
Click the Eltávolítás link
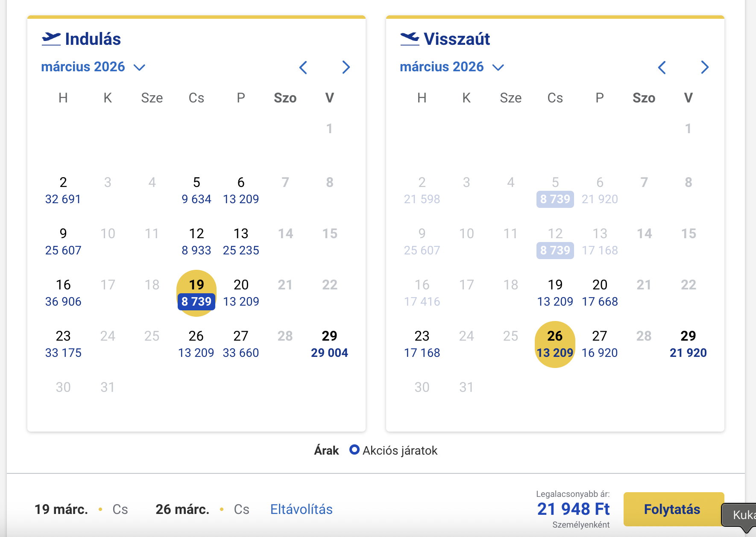(301, 509)
